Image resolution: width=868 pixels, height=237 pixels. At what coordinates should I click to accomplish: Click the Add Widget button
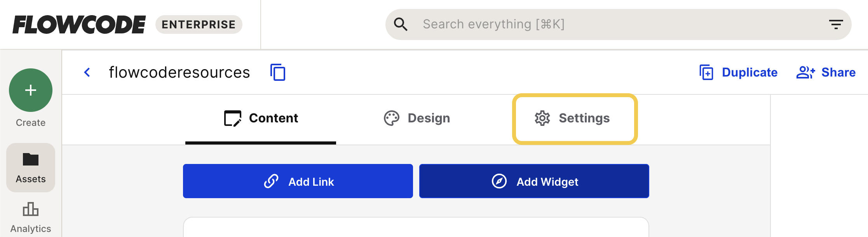click(x=534, y=181)
